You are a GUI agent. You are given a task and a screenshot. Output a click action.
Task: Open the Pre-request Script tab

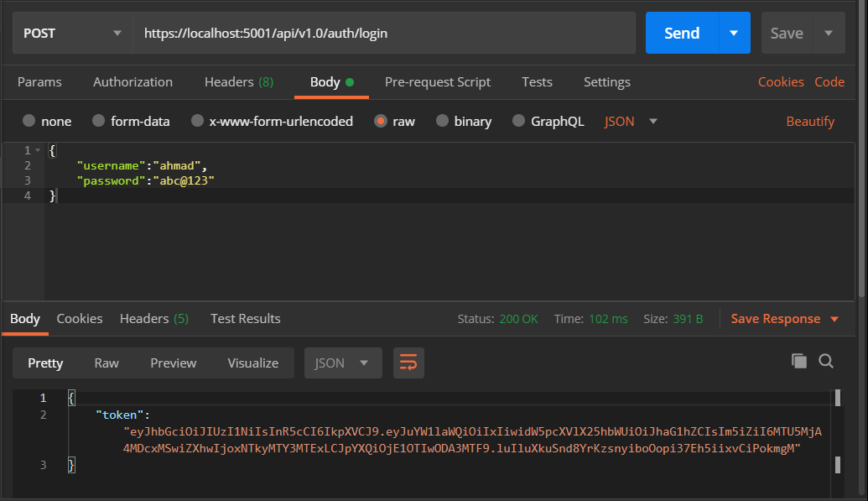click(x=437, y=82)
